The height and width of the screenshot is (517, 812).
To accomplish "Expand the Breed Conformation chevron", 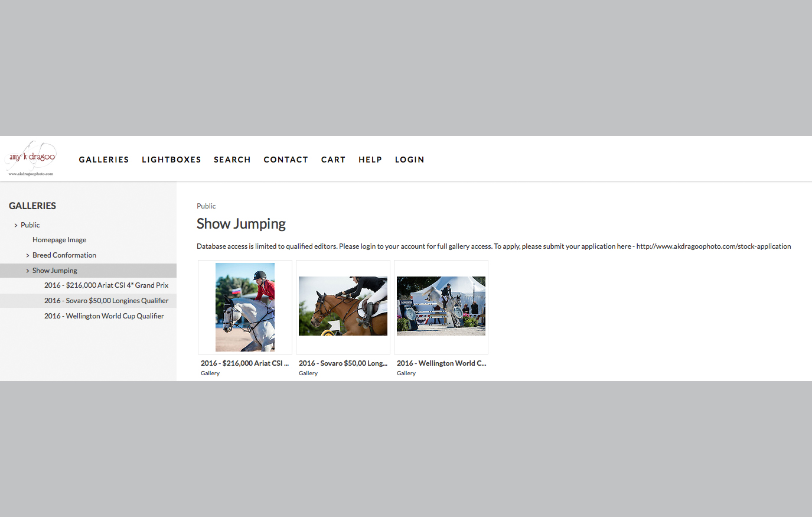I will point(28,255).
